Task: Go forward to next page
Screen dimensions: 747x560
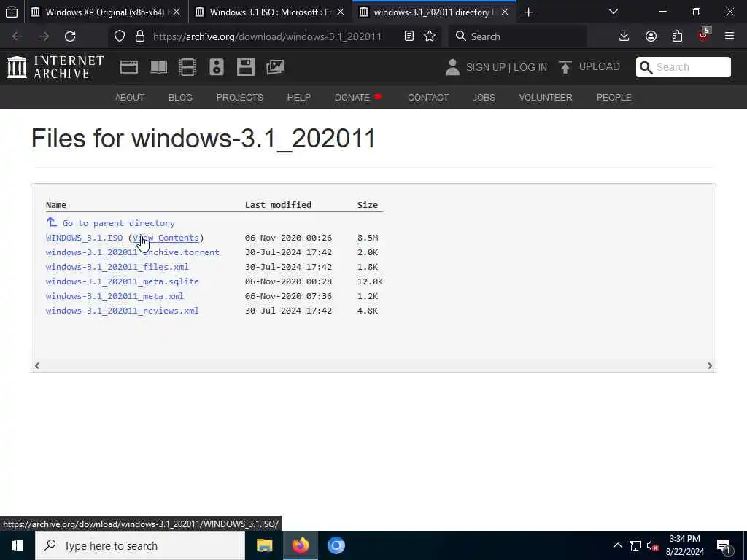Action: pos(44,36)
